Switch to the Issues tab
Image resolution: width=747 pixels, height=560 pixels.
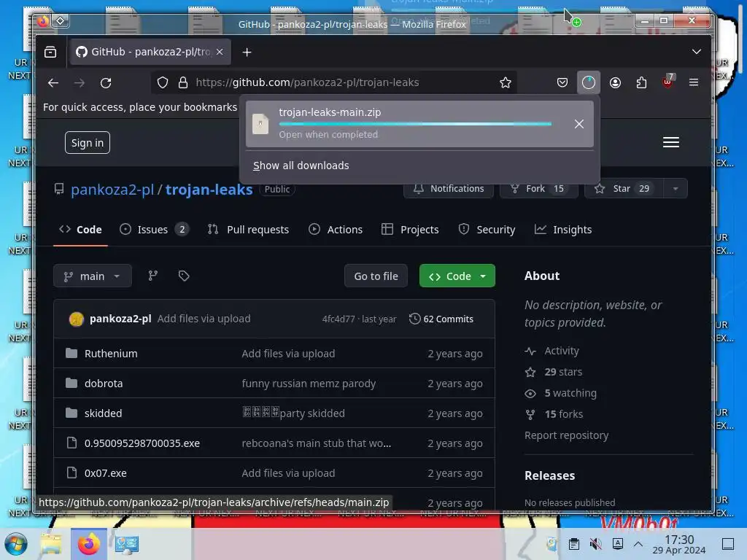pyautogui.click(x=154, y=230)
